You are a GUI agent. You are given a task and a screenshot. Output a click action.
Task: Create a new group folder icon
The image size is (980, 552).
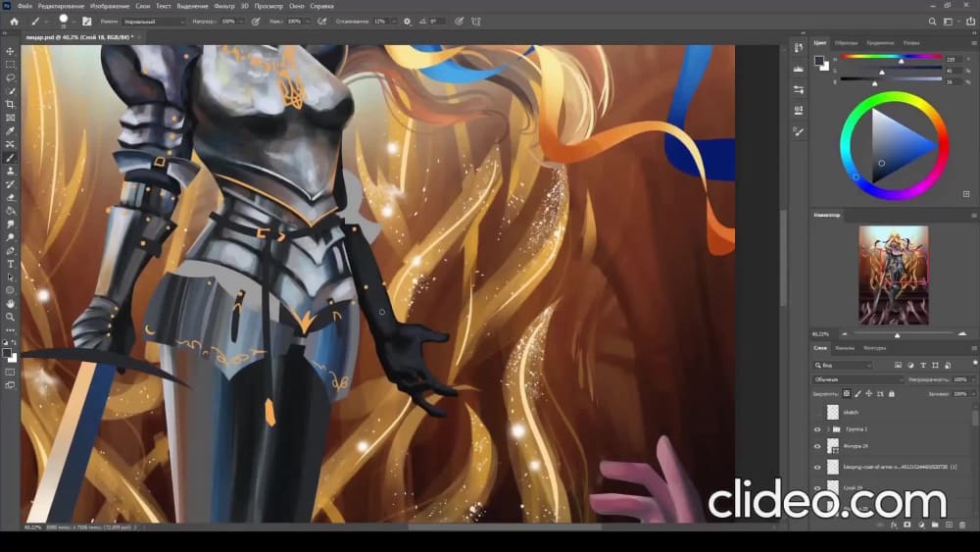coord(935,526)
